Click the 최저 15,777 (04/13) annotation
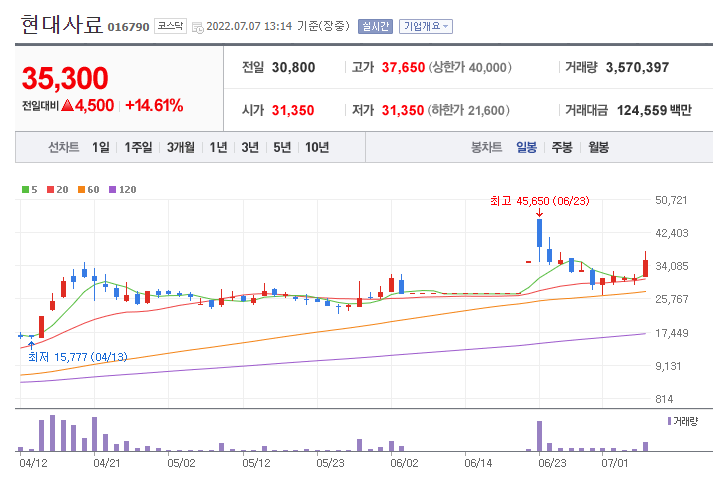 pos(78,357)
